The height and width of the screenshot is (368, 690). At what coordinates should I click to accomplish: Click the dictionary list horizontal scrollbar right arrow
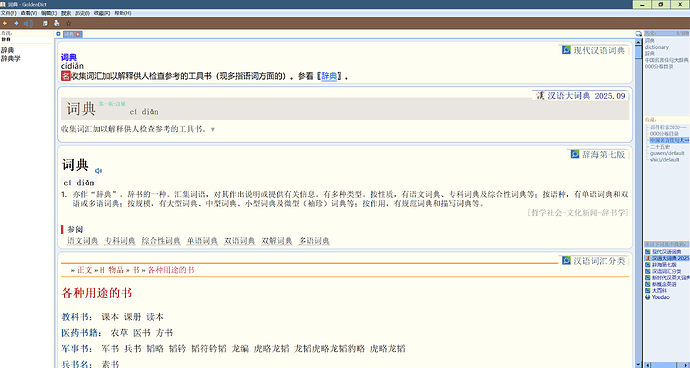coord(686,365)
